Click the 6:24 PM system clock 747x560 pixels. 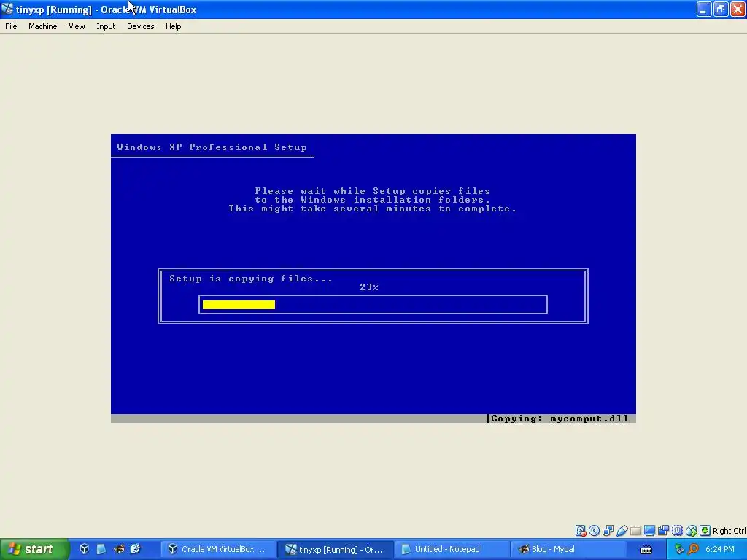720,549
